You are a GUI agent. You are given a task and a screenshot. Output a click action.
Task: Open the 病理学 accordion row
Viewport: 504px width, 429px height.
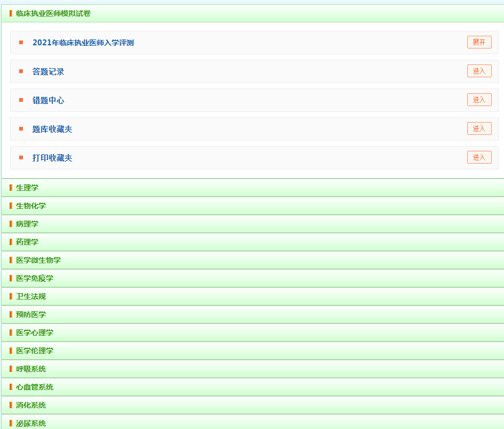27,224
